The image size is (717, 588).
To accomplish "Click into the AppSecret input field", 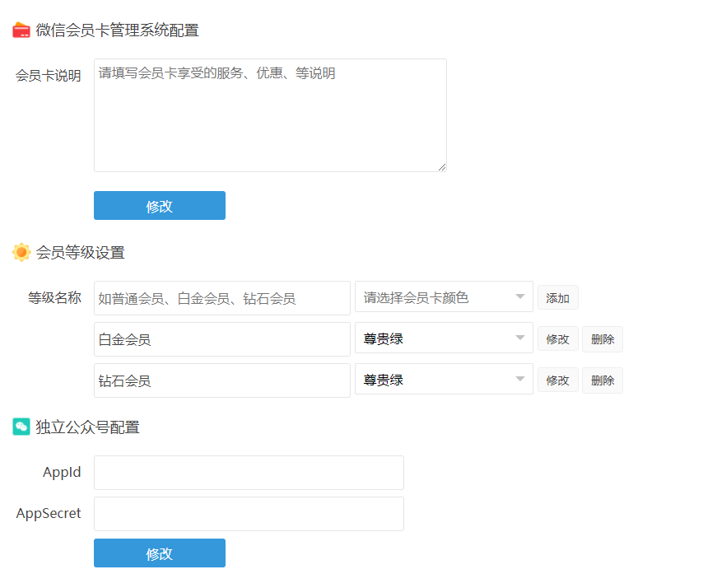I will point(249,514).
